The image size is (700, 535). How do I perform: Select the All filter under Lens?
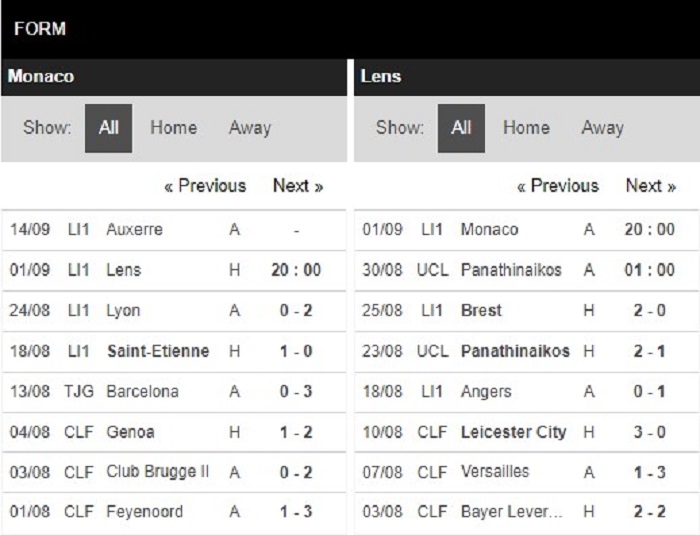tap(461, 128)
